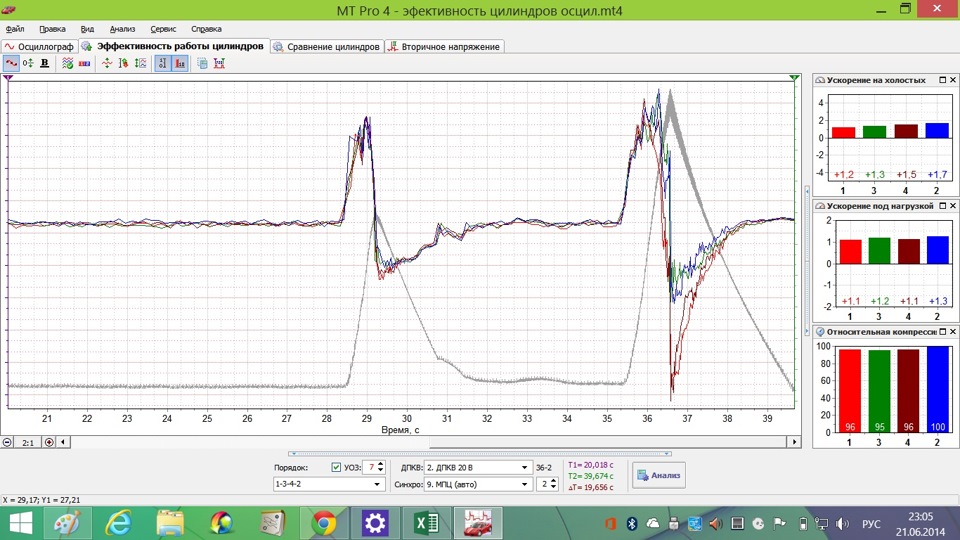Click the 2:1 zoom ratio button
960x540 pixels.
pos(28,442)
